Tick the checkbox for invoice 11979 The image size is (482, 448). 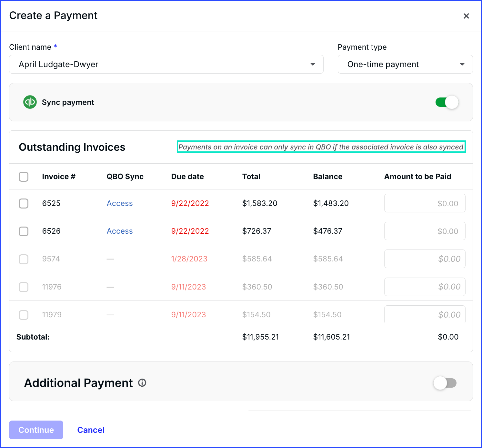pos(24,315)
